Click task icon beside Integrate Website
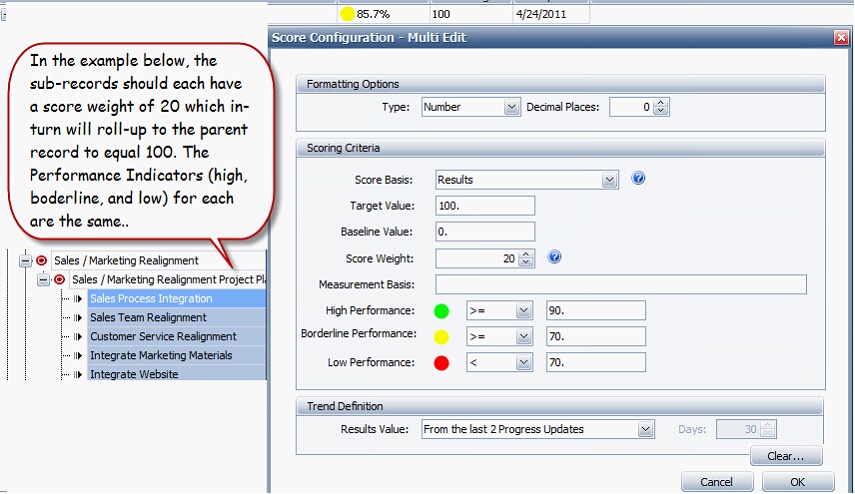The height and width of the screenshot is (494, 855). tap(78, 375)
